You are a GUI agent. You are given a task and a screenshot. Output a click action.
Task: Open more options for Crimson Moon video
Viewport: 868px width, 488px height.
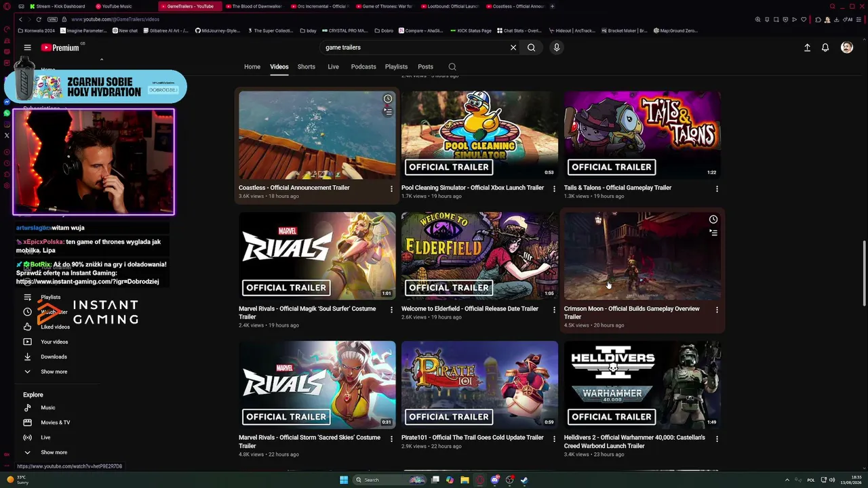coord(717,310)
